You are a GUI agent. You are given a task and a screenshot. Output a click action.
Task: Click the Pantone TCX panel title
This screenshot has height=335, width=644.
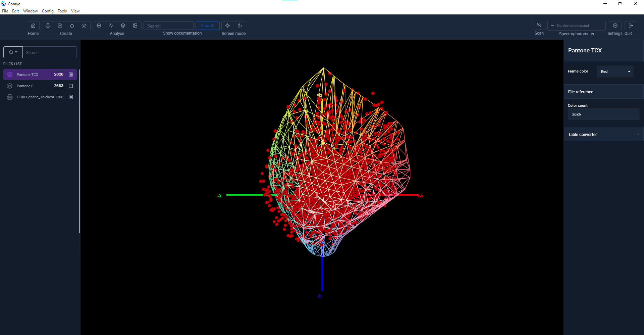tap(585, 50)
